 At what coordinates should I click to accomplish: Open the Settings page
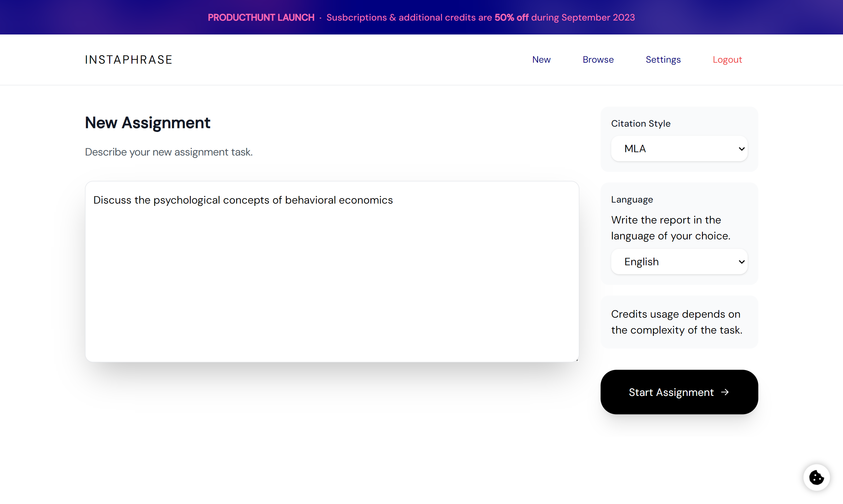pos(663,59)
